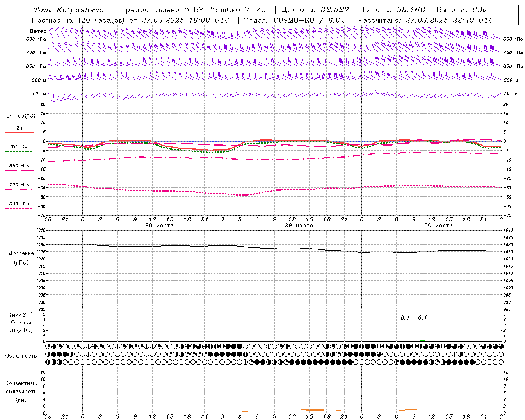Viewport: 525px width, 420px height.
Task: Click the red line sample under 2м legend
Action: pos(19,132)
